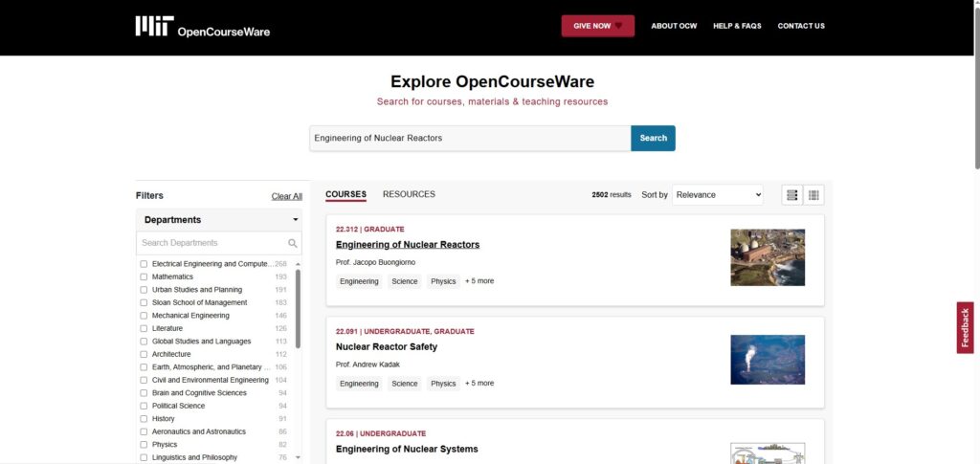Open the COURSES tab

[345, 194]
